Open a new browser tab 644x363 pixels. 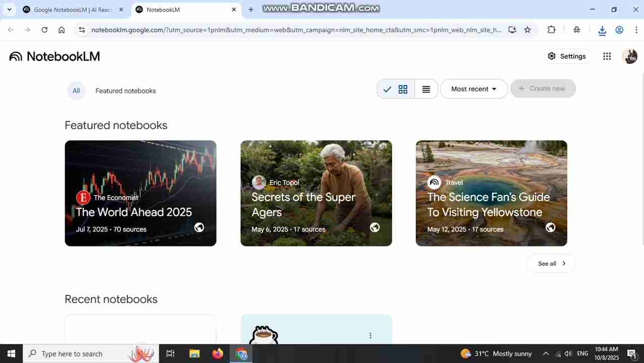point(251,10)
